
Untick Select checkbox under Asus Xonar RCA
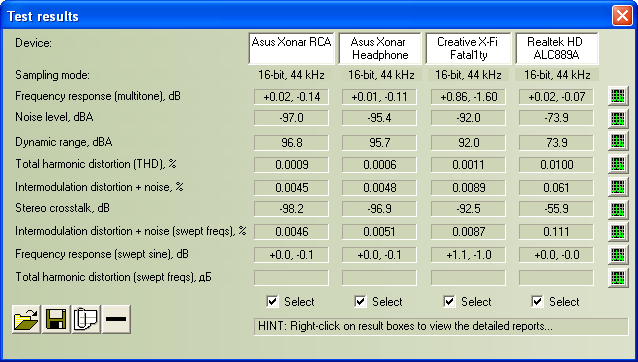pos(272,301)
